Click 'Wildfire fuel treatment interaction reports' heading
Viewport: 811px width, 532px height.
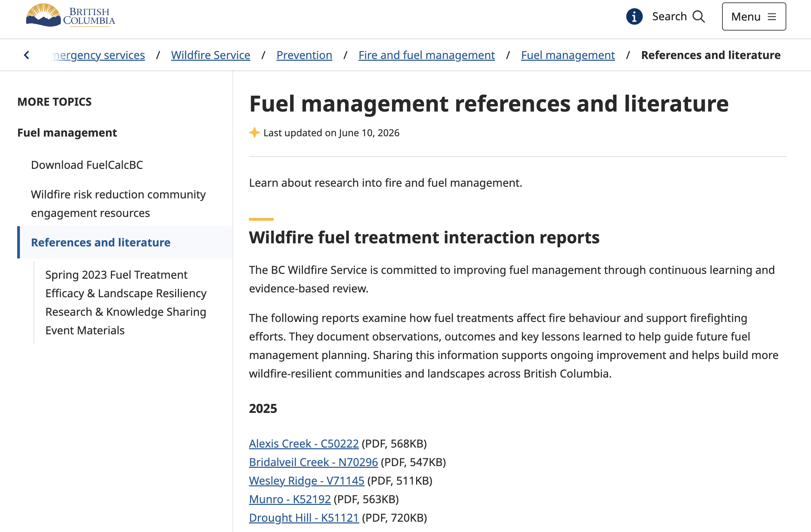point(424,237)
